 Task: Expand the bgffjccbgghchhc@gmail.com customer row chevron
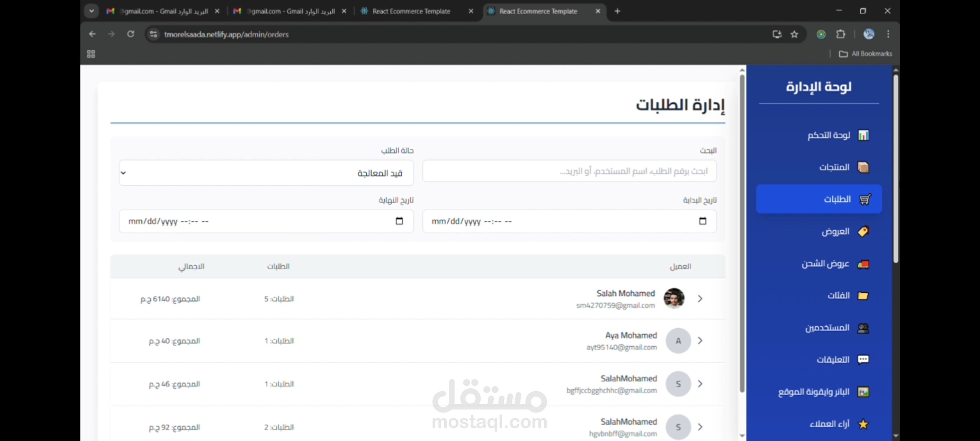[x=700, y=384]
